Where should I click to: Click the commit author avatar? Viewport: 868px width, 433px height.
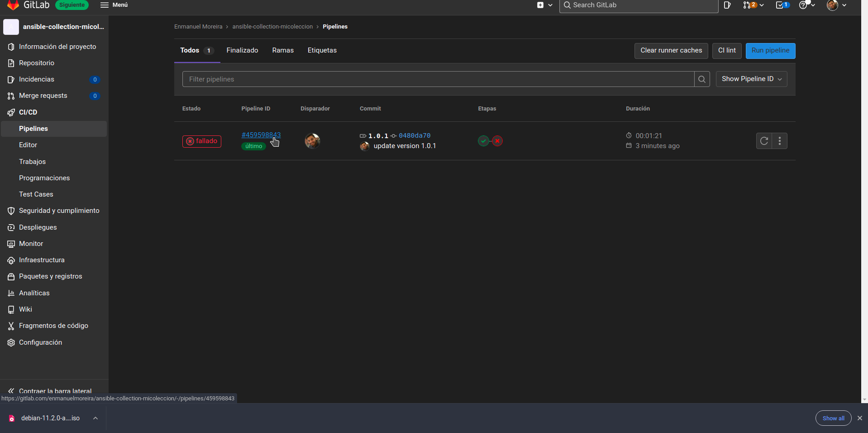(365, 146)
